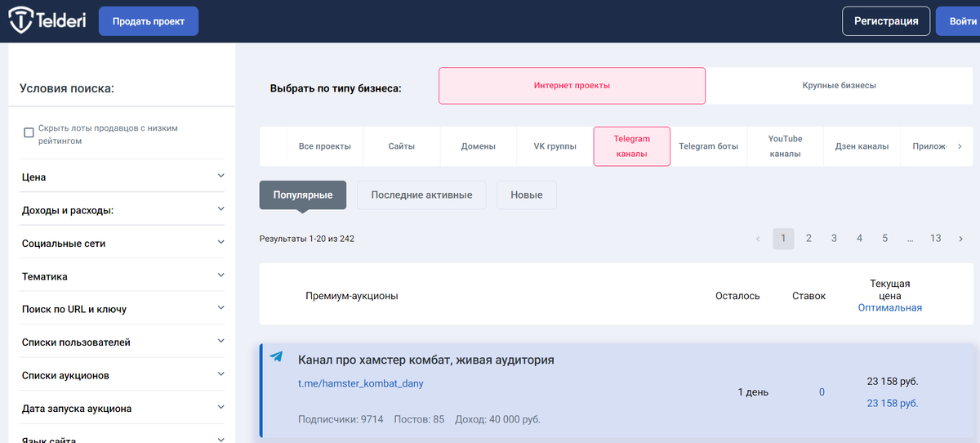Open results page 3
Viewport: 980px width, 443px height.
834,239
